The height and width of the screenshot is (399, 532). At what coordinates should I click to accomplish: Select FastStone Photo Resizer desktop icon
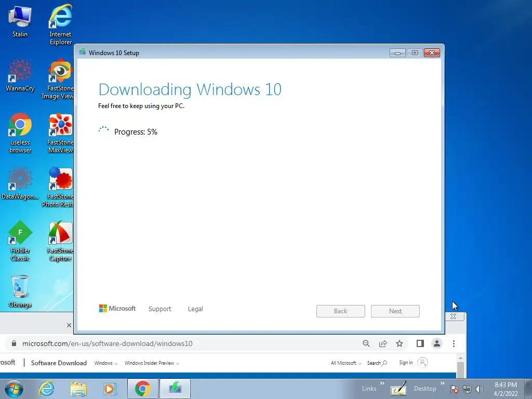(x=58, y=187)
